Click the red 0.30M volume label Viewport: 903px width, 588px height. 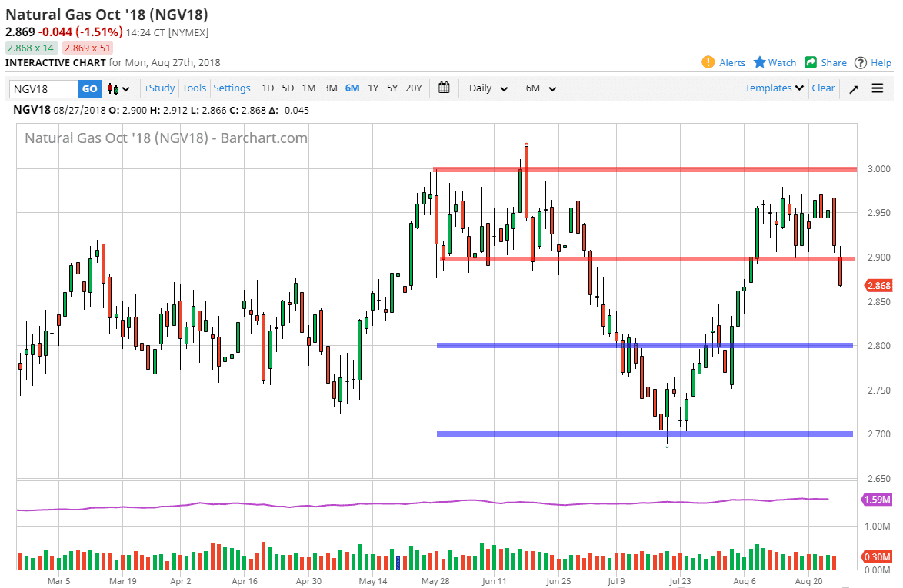tap(877, 556)
